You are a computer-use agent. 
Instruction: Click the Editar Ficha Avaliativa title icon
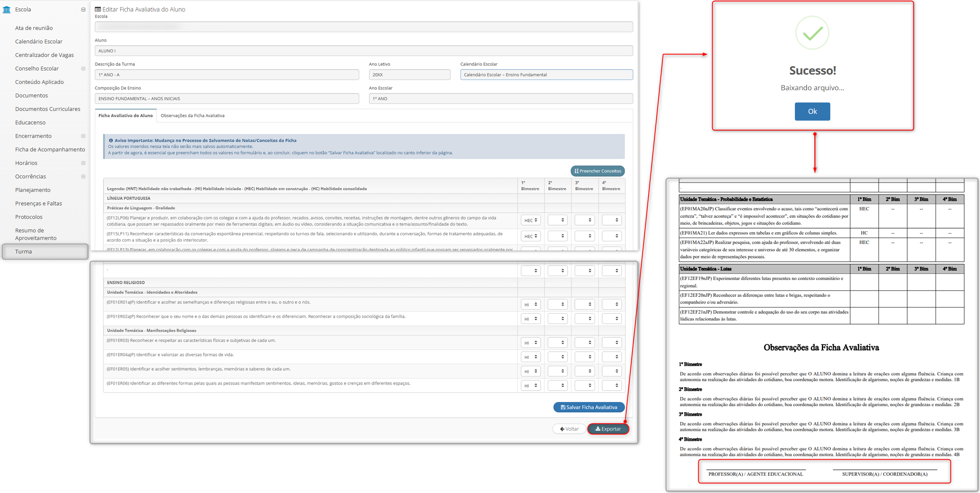point(98,9)
